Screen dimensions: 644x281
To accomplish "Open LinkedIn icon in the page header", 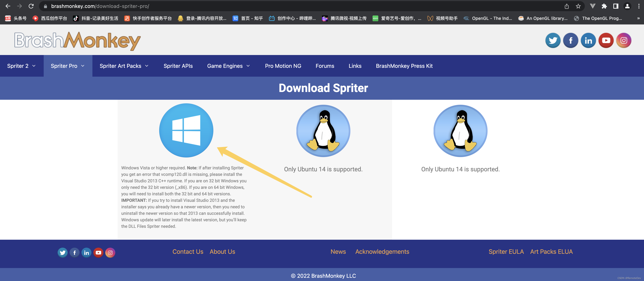I will tap(588, 40).
